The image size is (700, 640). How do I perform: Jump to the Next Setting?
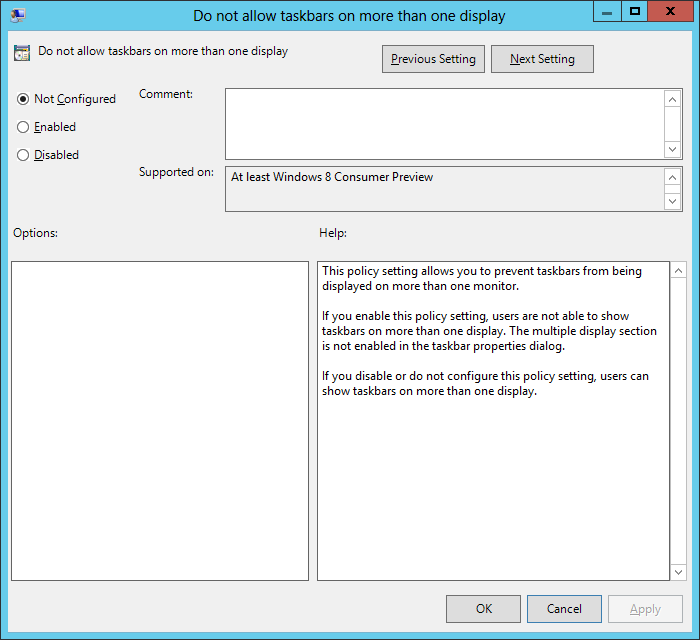[542, 59]
